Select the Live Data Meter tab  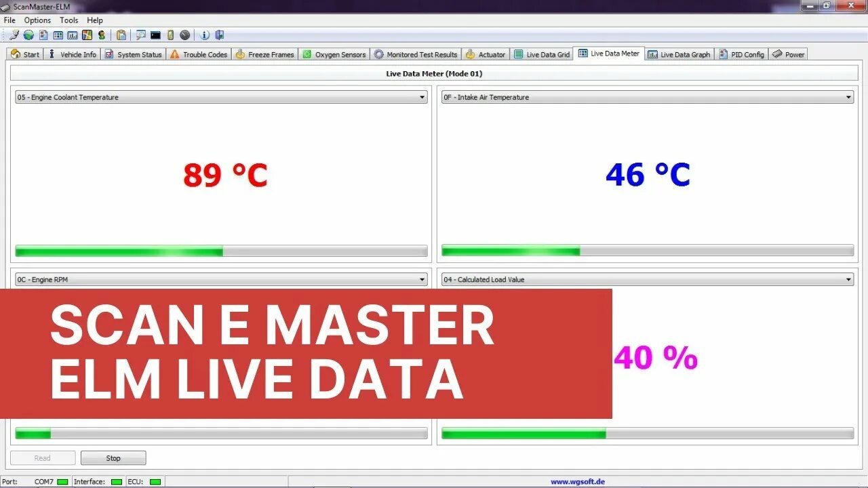[x=608, y=53]
